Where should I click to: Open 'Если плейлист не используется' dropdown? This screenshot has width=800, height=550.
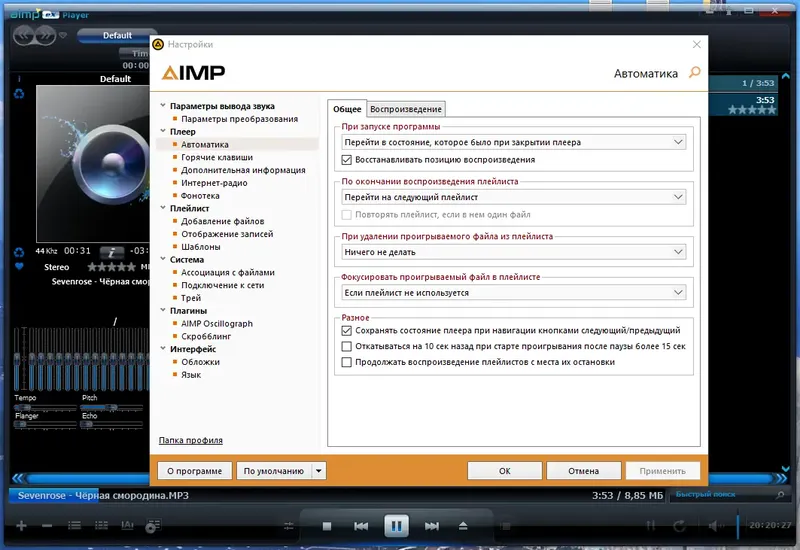tap(513, 293)
